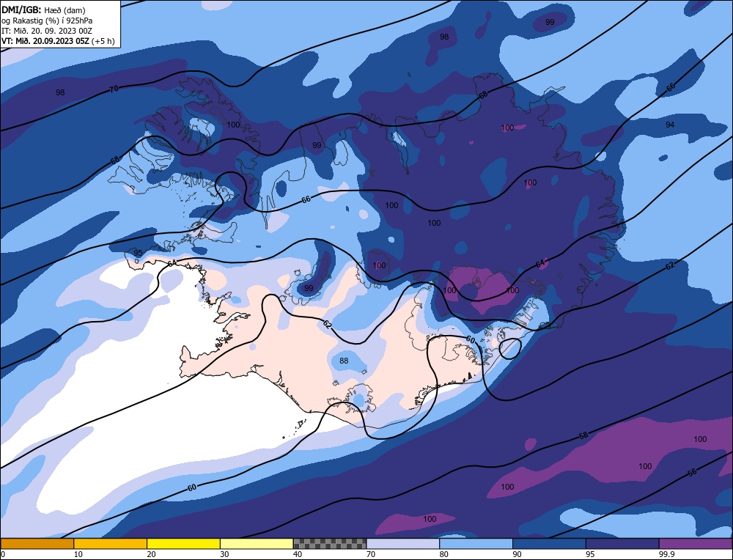Click the gray checkered 40–70 legend swatch
This screenshot has height=560, width=733.
tap(330, 544)
